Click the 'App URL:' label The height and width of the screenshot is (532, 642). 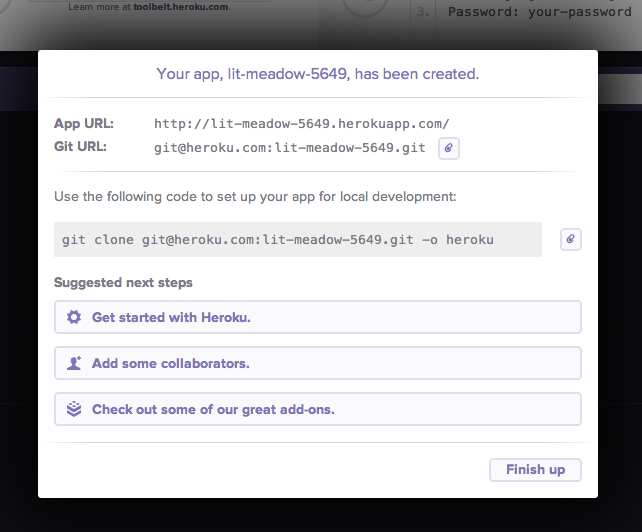84,124
